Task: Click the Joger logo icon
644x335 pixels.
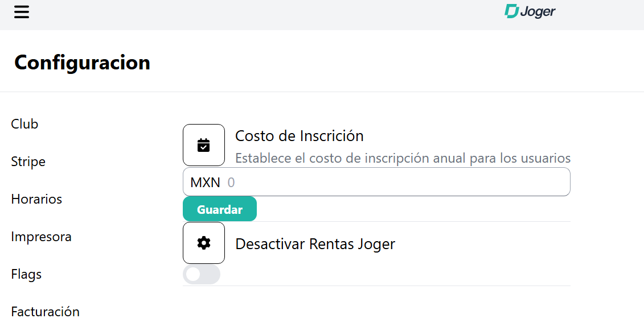Action: pyautogui.click(x=511, y=11)
